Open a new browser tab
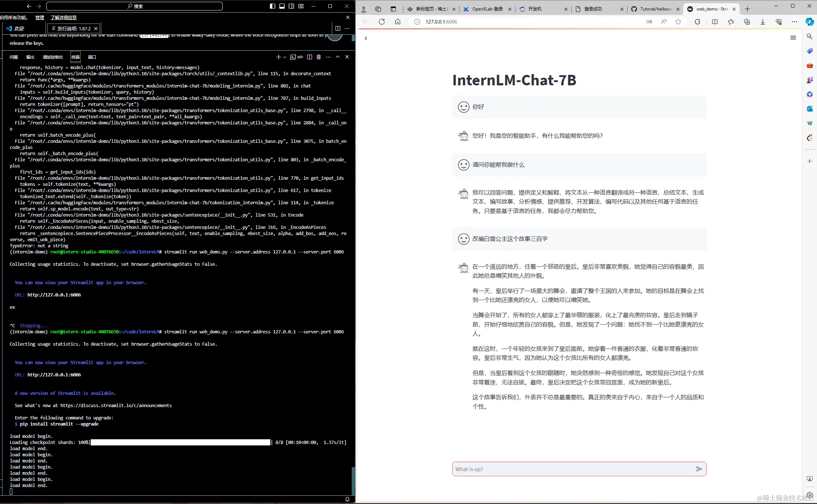The height and width of the screenshot is (504, 817). (x=747, y=9)
